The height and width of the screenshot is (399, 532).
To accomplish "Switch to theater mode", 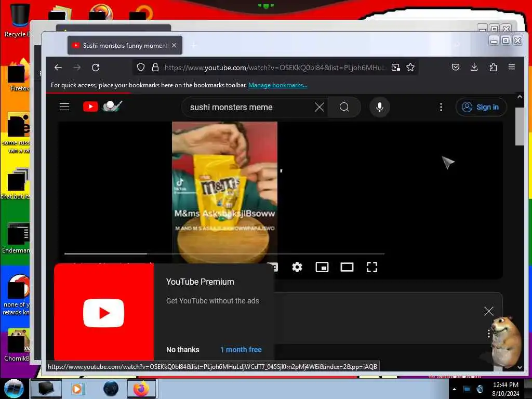I will 347,267.
